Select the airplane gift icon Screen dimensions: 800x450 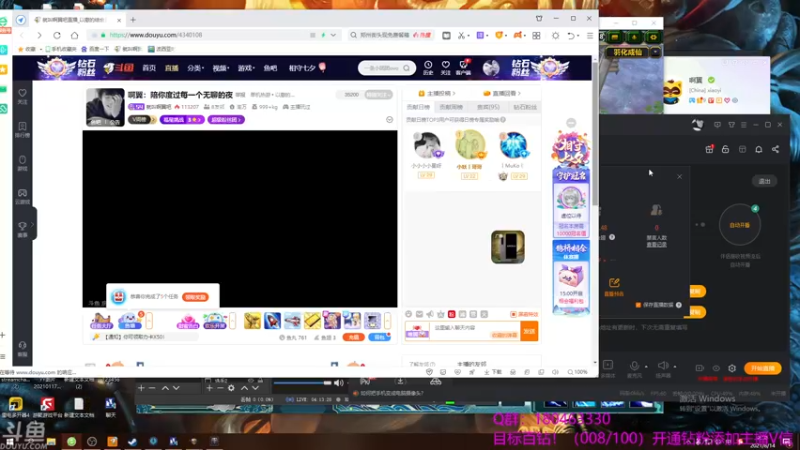(292, 321)
